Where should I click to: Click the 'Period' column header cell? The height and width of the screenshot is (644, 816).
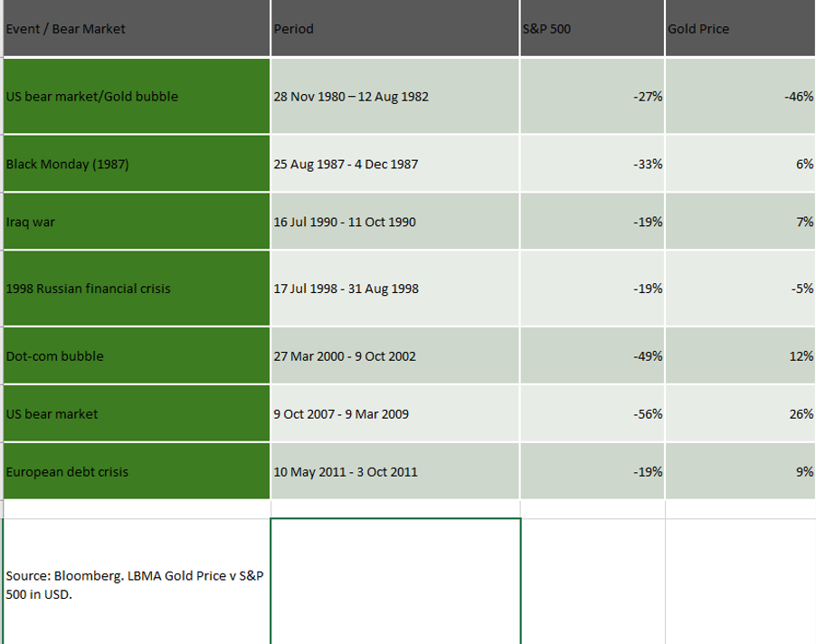pyautogui.click(x=395, y=29)
